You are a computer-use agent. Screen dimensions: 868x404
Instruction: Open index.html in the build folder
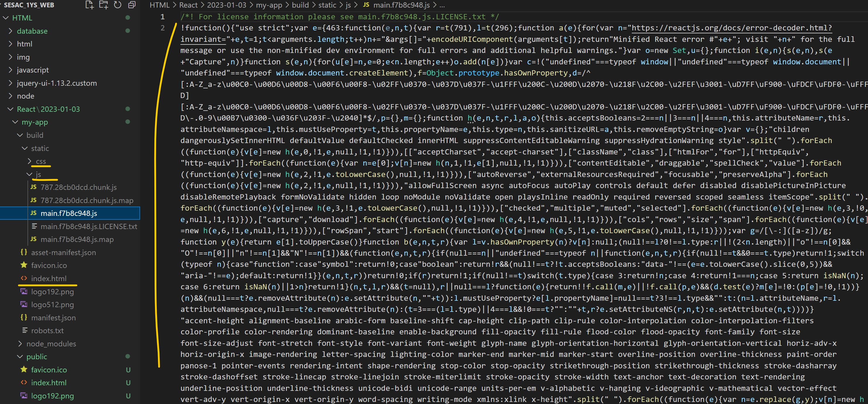[49, 279]
